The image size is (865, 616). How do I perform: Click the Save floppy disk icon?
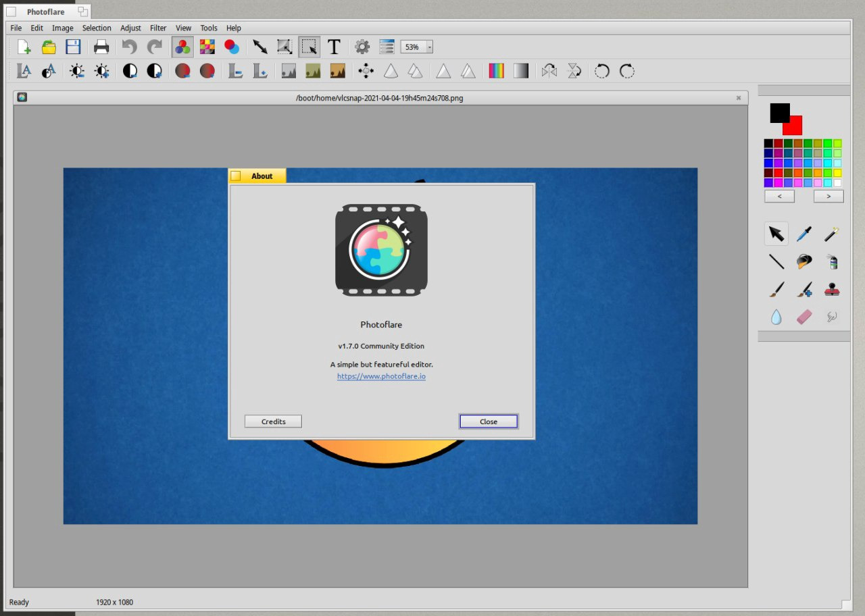point(73,47)
